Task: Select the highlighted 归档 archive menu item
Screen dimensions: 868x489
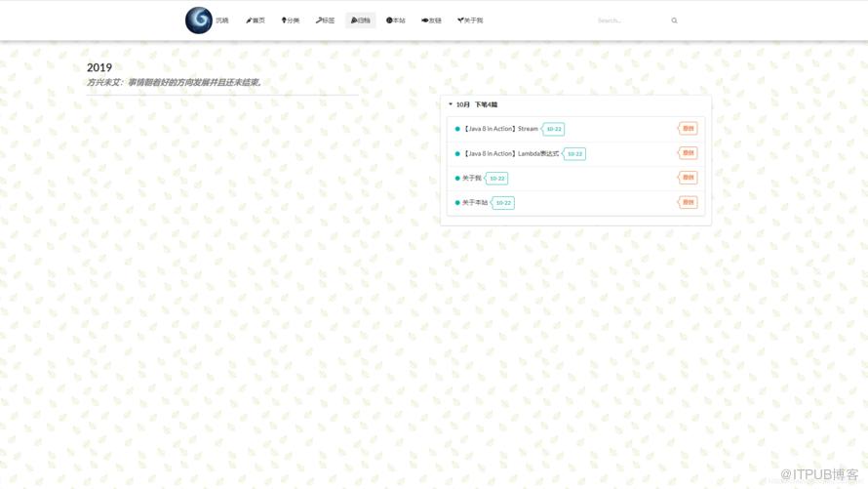Action: coord(361,20)
